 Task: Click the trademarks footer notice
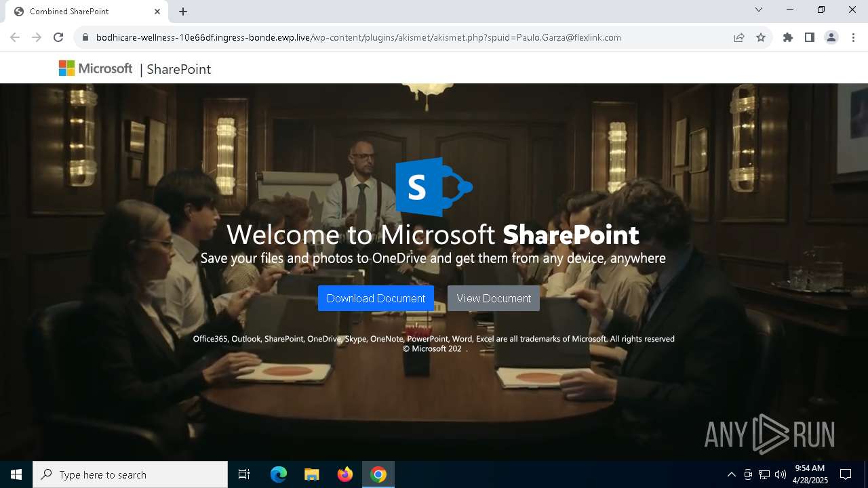click(x=433, y=339)
